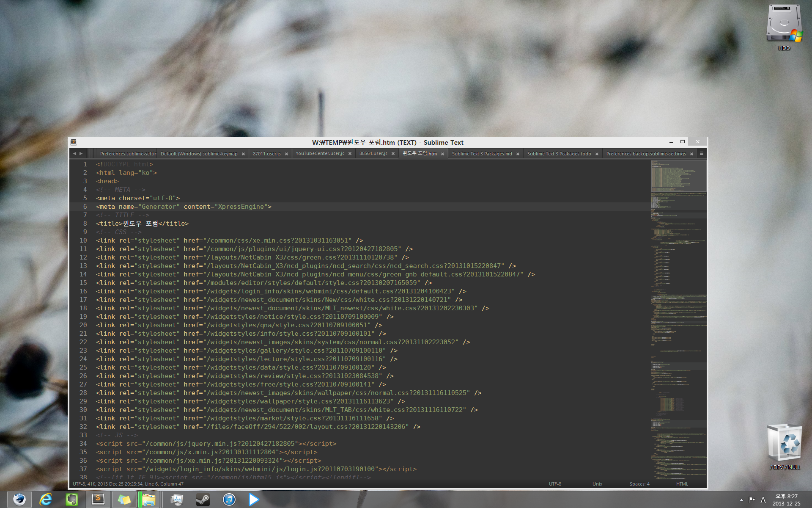The image size is (812, 508).
Task: Switch to Preferences.sublime-settings tab
Action: coord(128,154)
